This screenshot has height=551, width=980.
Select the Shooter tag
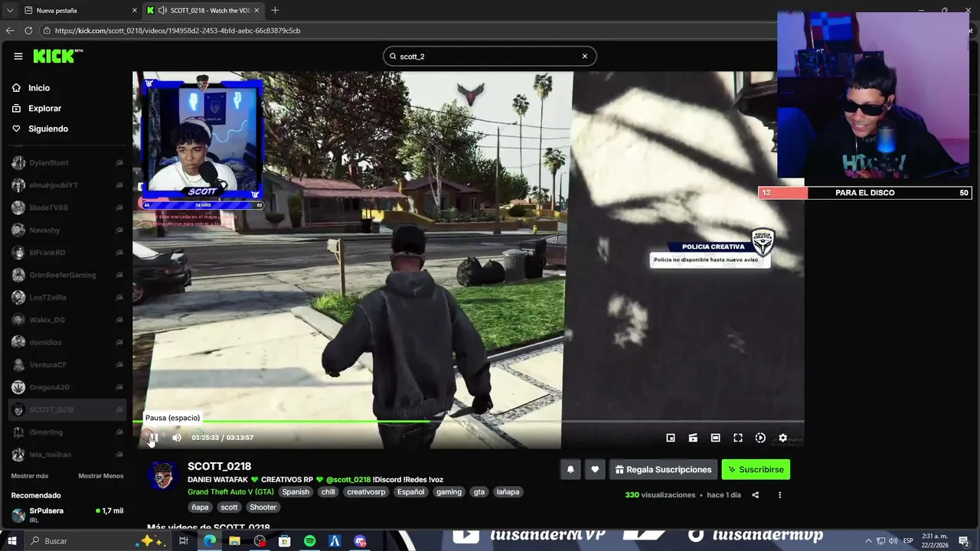[x=263, y=507]
